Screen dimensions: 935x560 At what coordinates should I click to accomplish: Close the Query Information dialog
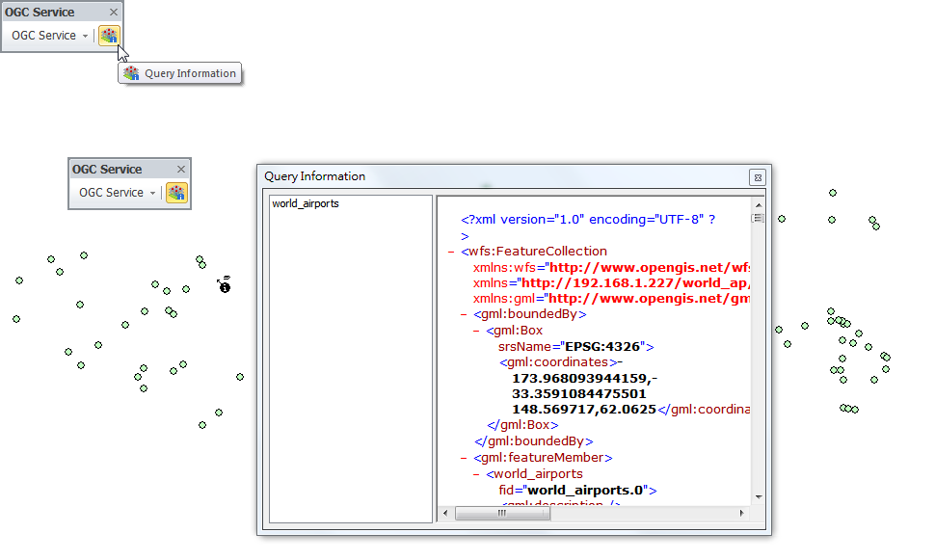pos(758,177)
